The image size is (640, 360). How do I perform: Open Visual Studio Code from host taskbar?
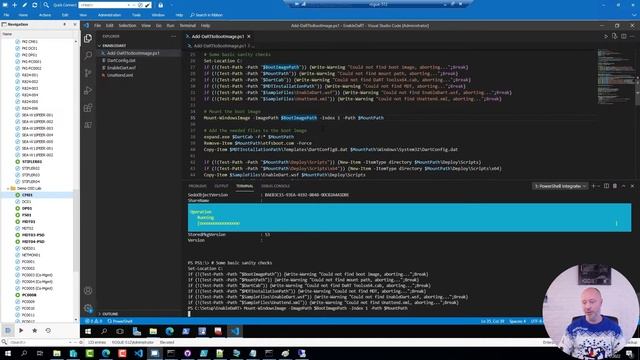tap(138, 353)
